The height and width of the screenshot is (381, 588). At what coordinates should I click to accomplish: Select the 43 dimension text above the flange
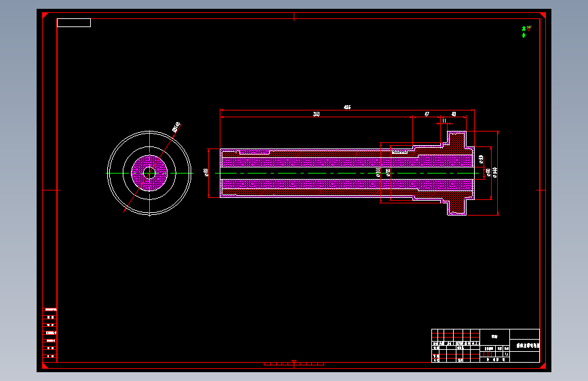click(454, 114)
